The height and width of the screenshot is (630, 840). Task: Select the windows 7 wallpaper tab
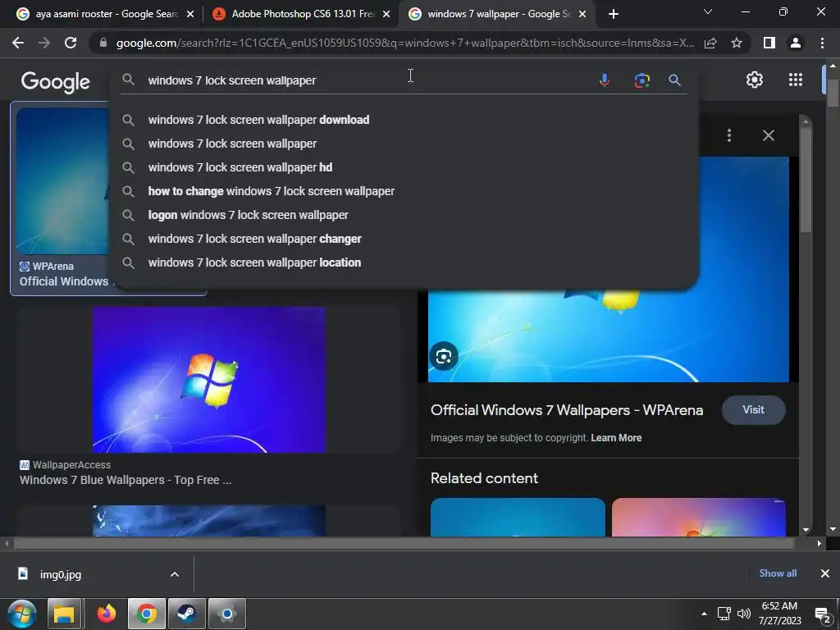(x=498, y=14)
